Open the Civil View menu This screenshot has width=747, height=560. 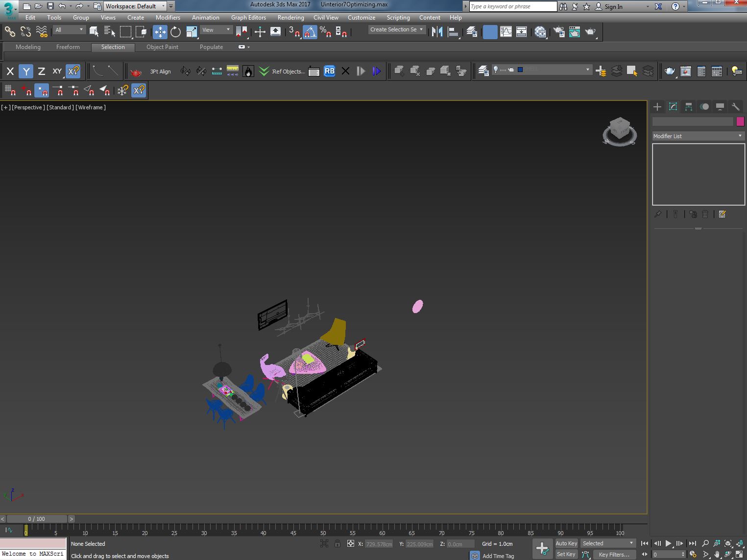(x=326, y=17)
